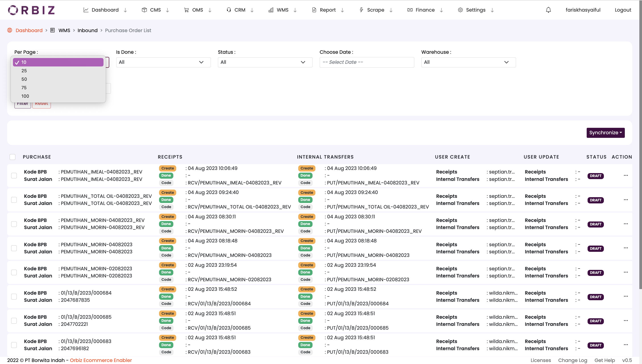Open action menu for PEMUTIHAN_MORIN-04082023 row
Image resolution: width=642 pixels, height=364 pixels.
626,248
